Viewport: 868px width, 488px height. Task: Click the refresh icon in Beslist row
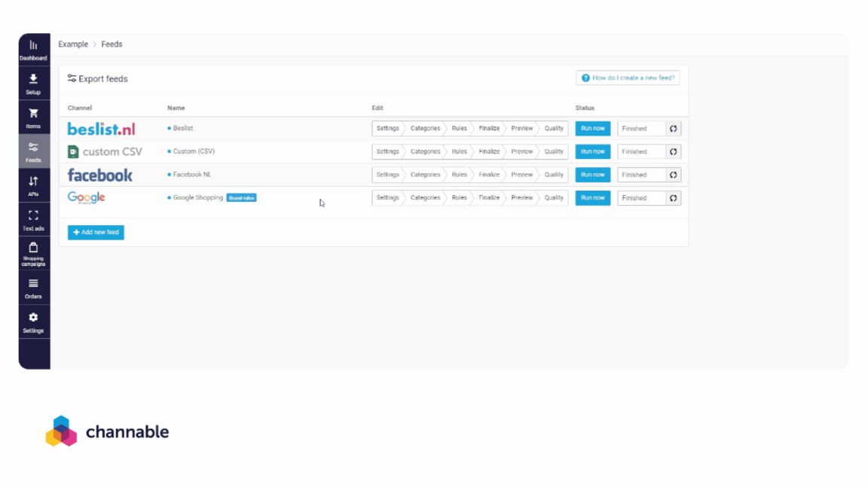[x=673, y=128]
